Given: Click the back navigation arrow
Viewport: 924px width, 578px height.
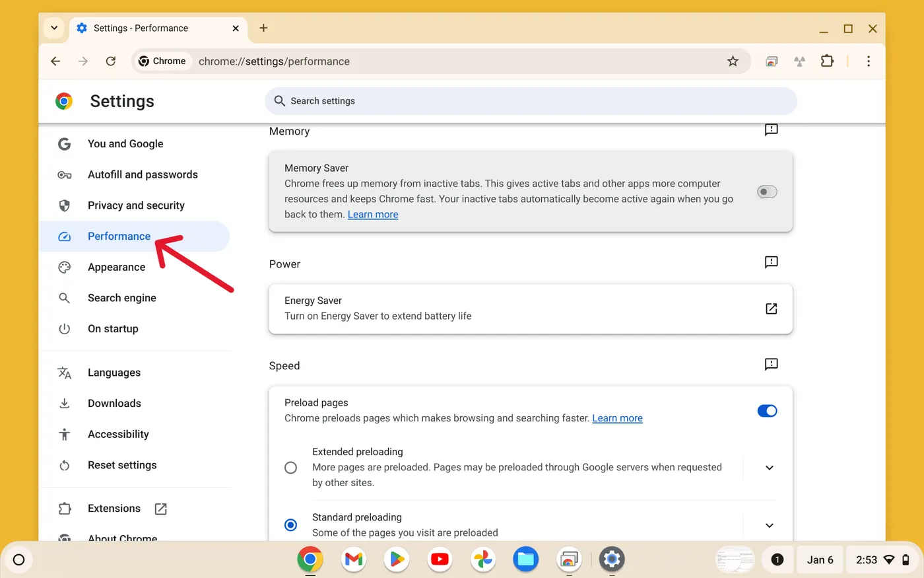Looking at the screenshot, I should (x=55, y=61).
